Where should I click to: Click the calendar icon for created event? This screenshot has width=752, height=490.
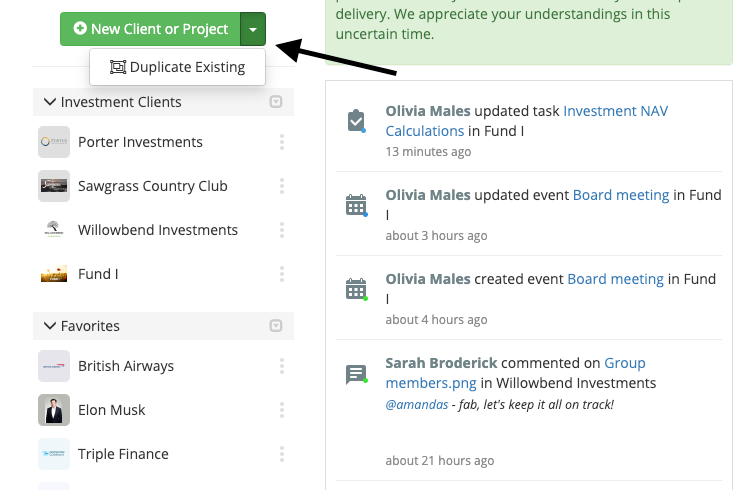tap(356, 290)
